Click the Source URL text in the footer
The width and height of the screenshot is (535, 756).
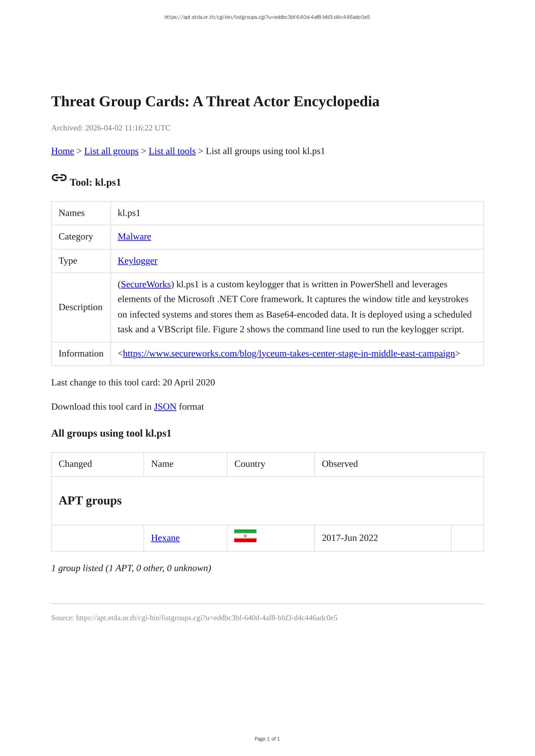[194, 618]
